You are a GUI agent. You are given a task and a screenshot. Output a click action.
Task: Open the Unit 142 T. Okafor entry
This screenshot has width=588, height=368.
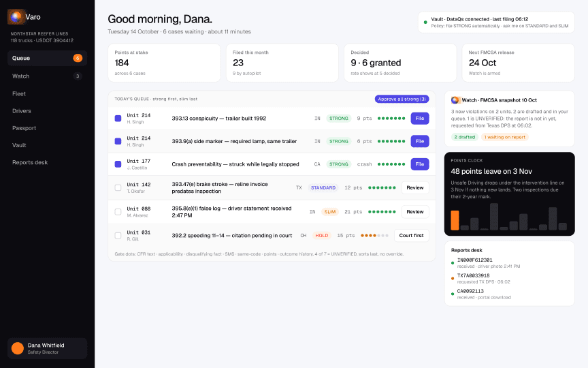click(139, 188)
